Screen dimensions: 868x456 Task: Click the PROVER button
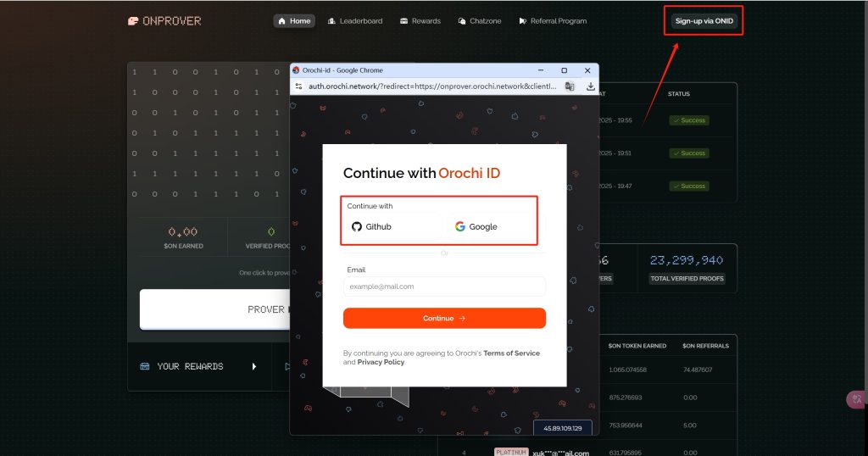click(214, 309)
